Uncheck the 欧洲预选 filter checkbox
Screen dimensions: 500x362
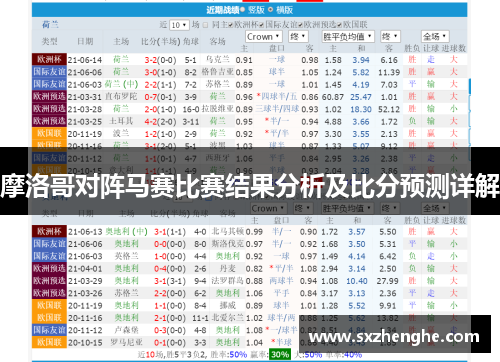[x=300, y=25]
